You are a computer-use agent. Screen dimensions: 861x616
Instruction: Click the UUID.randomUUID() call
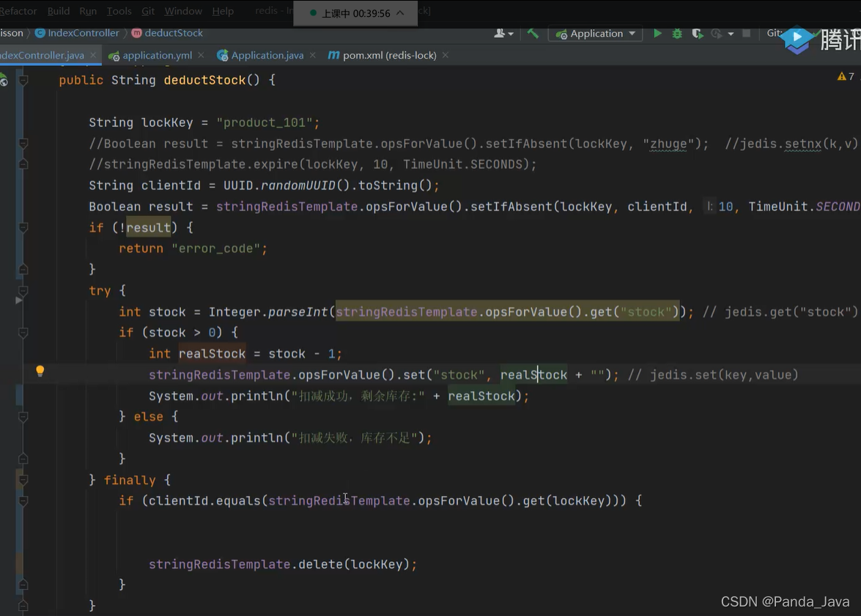pyautogui.click(x=286, y=185)
